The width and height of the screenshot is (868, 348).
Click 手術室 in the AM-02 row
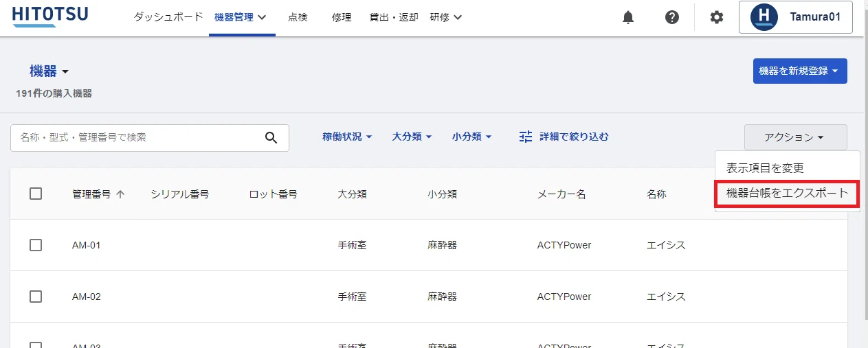click(x=353, y=297)
